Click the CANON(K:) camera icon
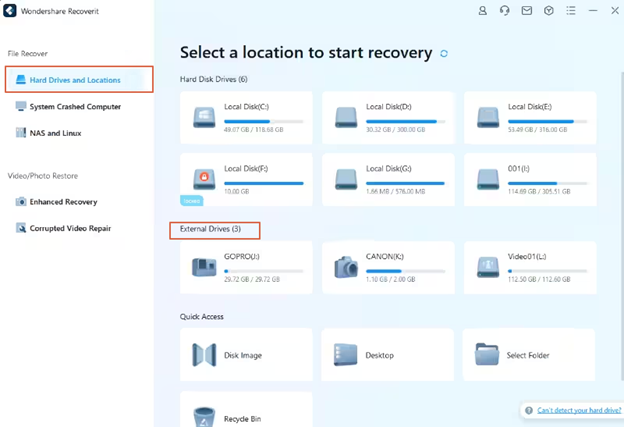 click(x=346, y=267)
